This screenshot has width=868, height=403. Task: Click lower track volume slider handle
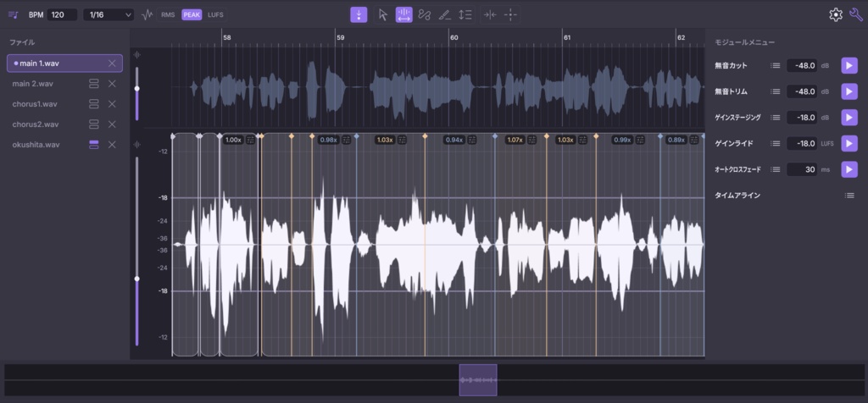coord(137,279)
